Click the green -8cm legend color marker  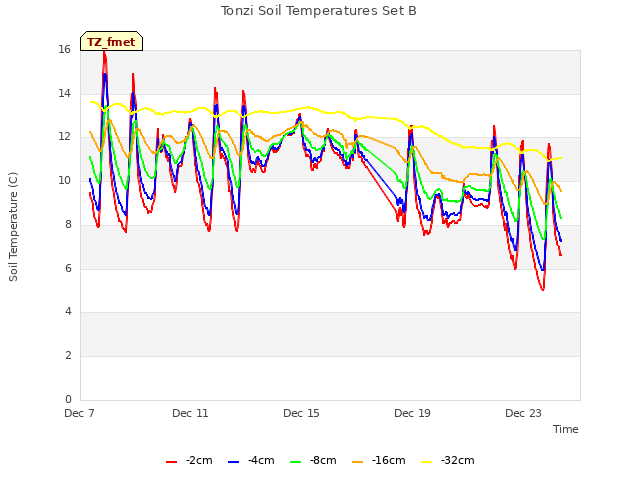coord(296,462)
